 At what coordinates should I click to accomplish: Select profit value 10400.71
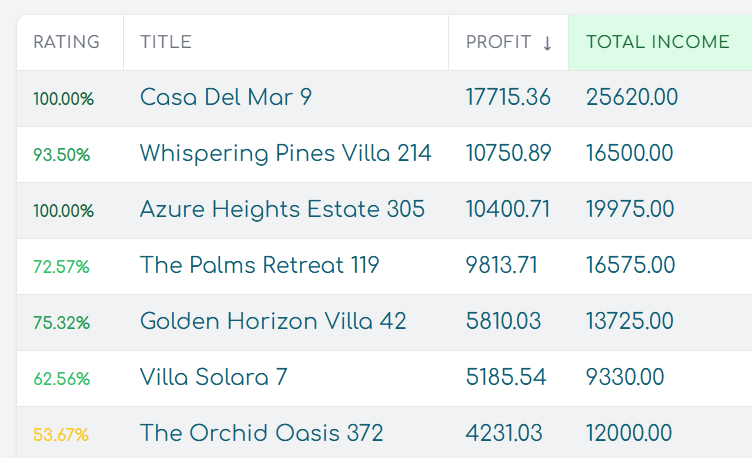click(508, 210)
